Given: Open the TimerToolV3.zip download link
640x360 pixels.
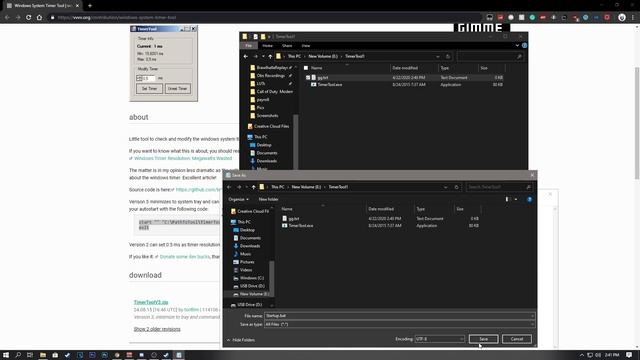Looking at the screenshot, I should coord(151,302).
